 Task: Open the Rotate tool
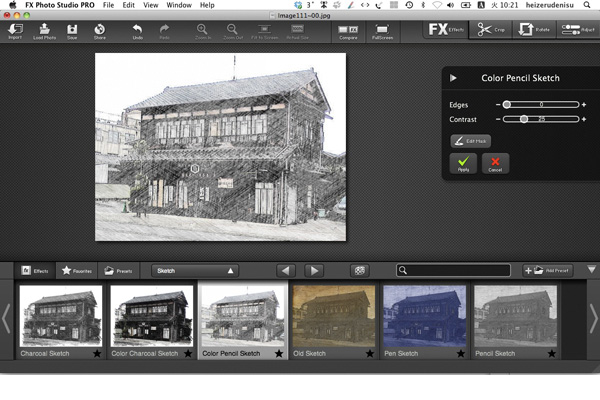pyautogui.click(x=534, y=30)
